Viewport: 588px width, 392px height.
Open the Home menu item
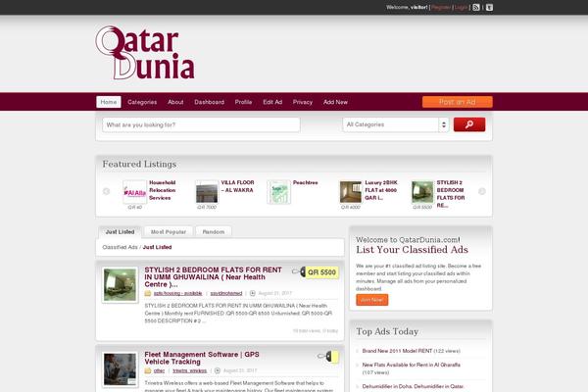click(x=109, y=102)
